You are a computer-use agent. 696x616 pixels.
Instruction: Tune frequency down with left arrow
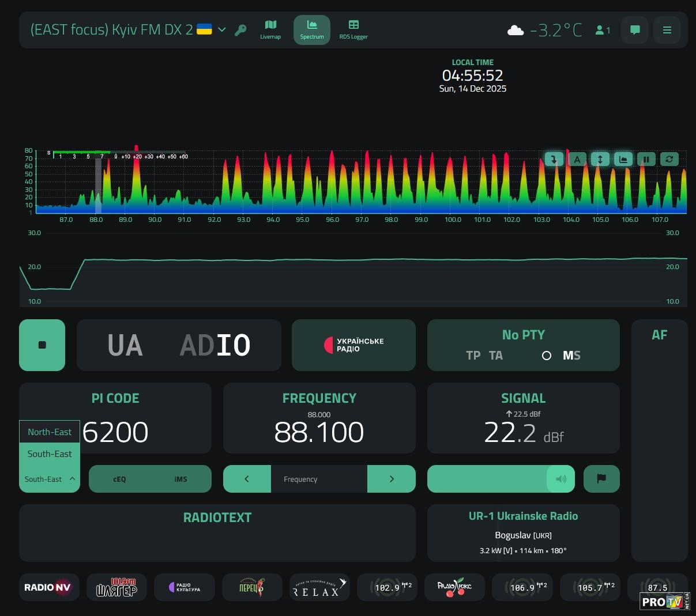click(247, 479)
